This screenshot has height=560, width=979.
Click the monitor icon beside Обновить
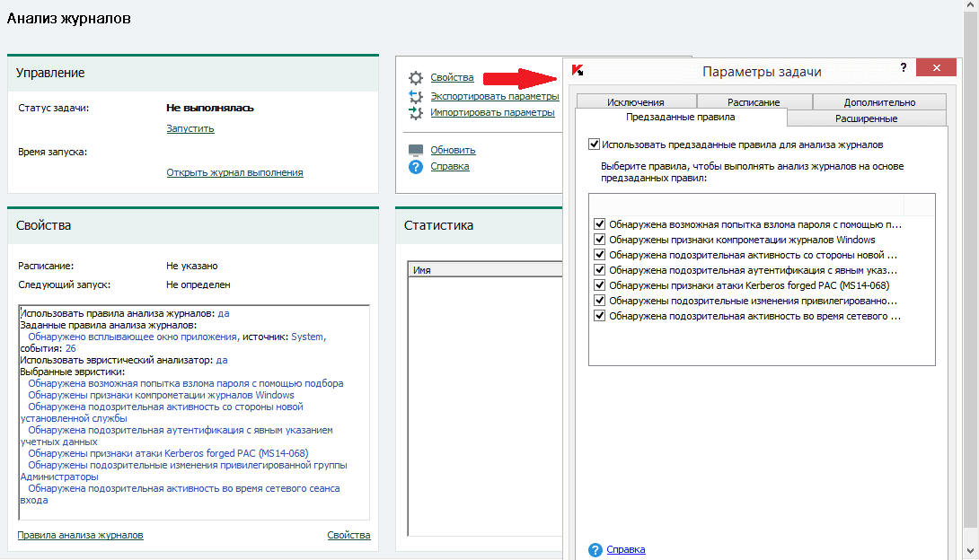(415, 150)
